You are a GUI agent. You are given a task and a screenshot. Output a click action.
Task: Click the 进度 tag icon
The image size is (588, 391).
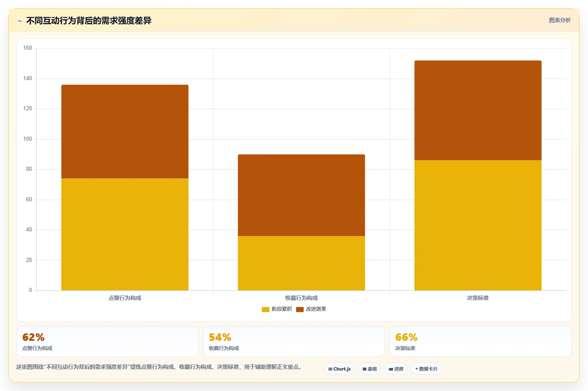coord(391,369)
